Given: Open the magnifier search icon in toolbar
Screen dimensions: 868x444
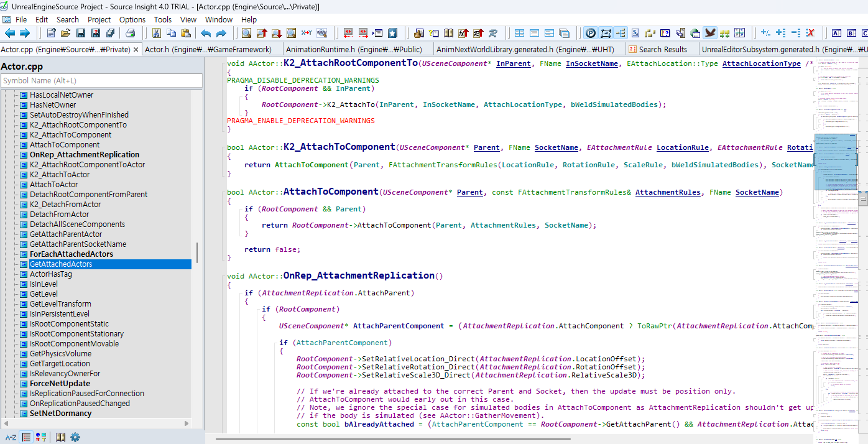Looking at the screenshot, I should [x=247, y=33].
